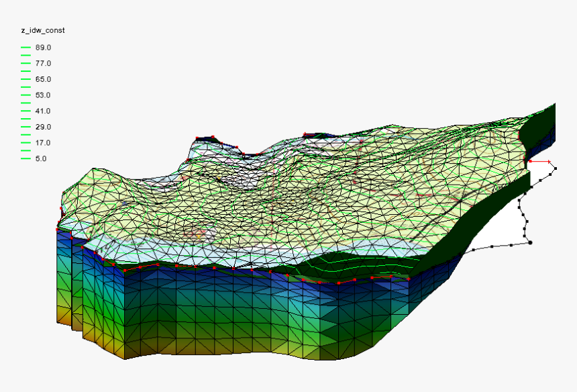Click the 29.0 legend value label

[x=43, y=127]
